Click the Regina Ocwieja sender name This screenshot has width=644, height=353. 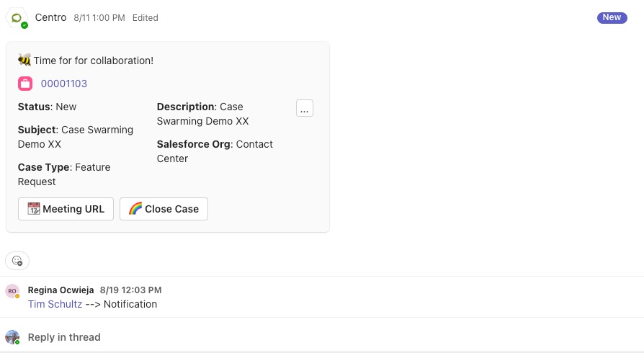[x=61, y=290]
